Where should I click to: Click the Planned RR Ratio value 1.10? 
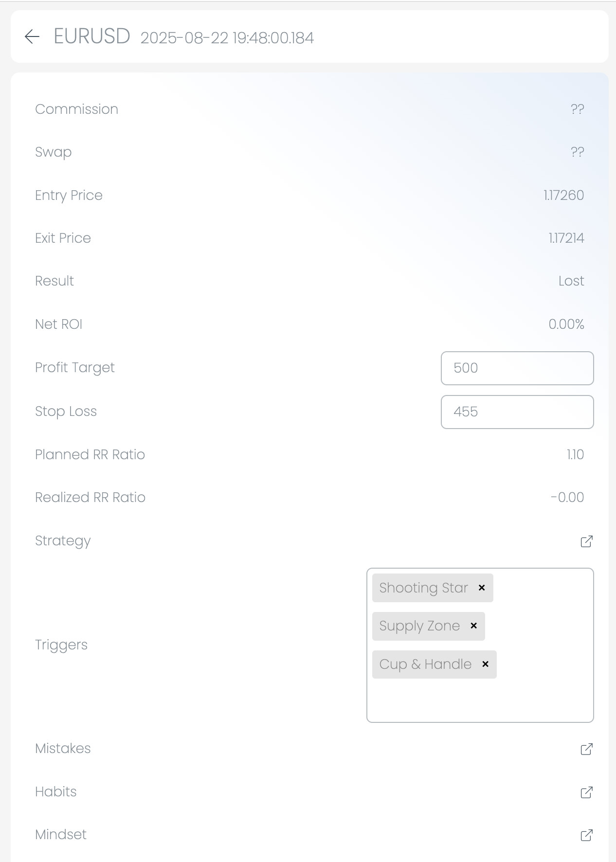tap(575, 455)
